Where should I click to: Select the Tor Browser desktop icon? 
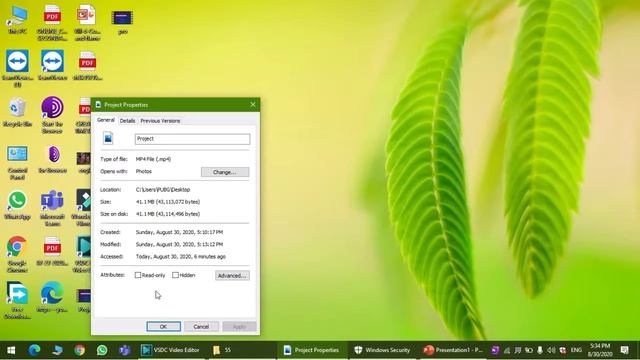point(52,159)
